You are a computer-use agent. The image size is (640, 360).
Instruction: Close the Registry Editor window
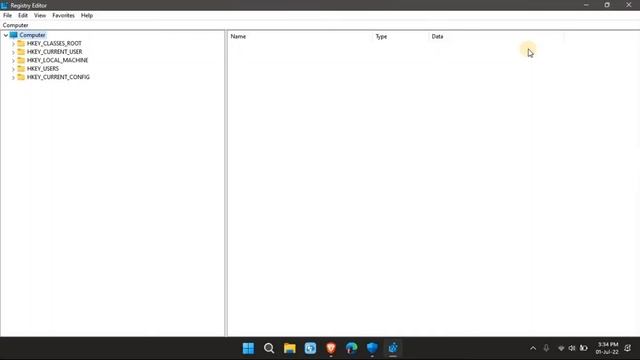(629, 5)
